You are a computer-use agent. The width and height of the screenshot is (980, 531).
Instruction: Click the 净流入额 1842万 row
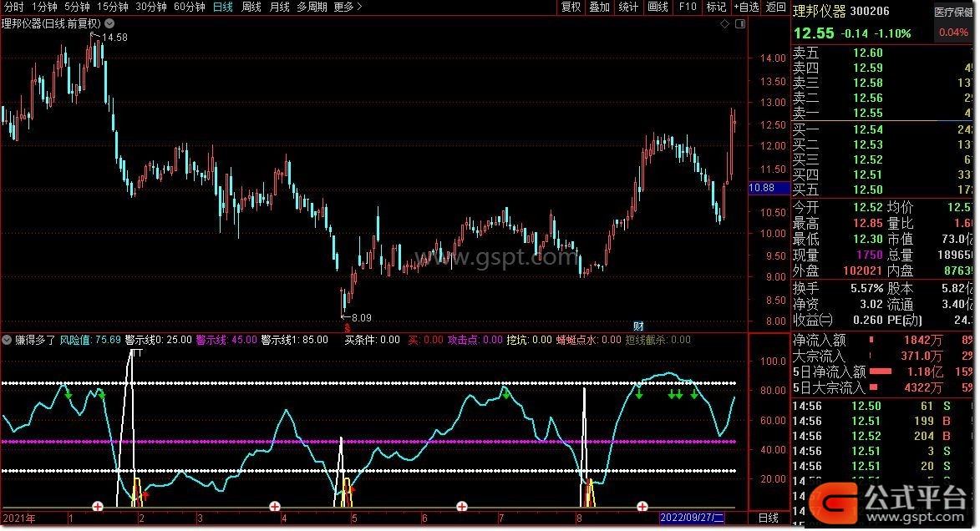point(882,341)
